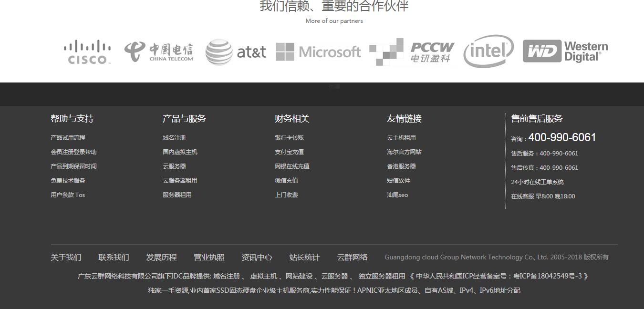View 营业执照 in footer navigation
644x309 pixels.
[209, 257]
